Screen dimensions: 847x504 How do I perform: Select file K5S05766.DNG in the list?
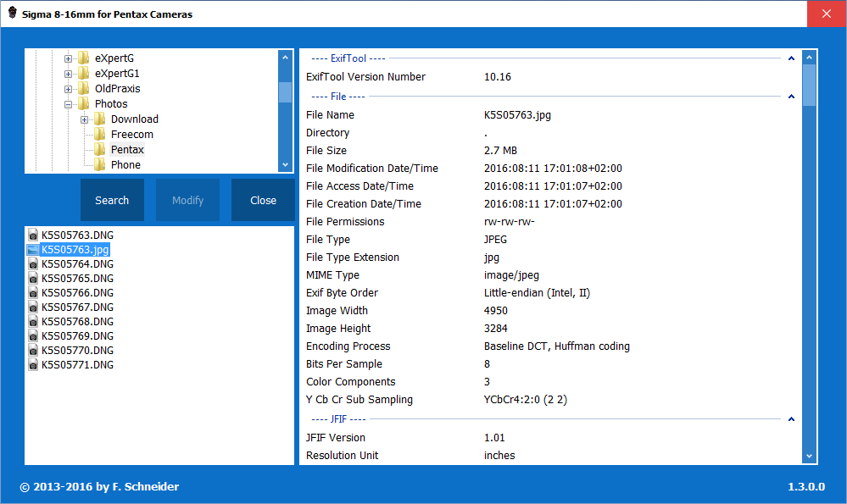[78, 293]
